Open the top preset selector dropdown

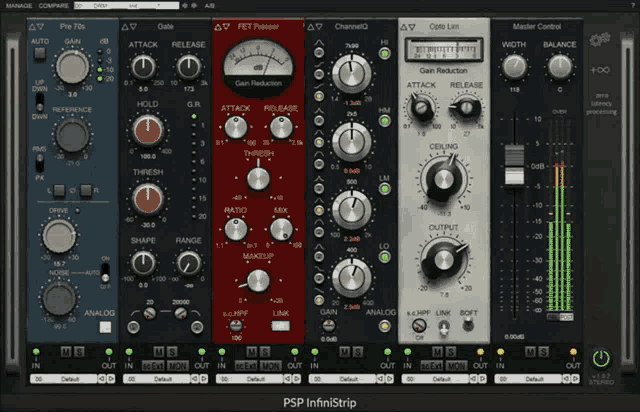(x=126, y=5)
